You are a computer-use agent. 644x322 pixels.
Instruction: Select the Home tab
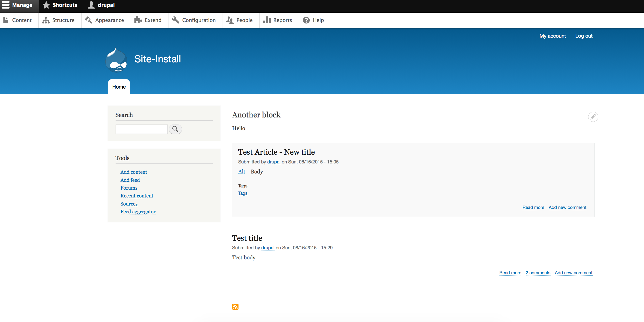[x=119, y=87]
